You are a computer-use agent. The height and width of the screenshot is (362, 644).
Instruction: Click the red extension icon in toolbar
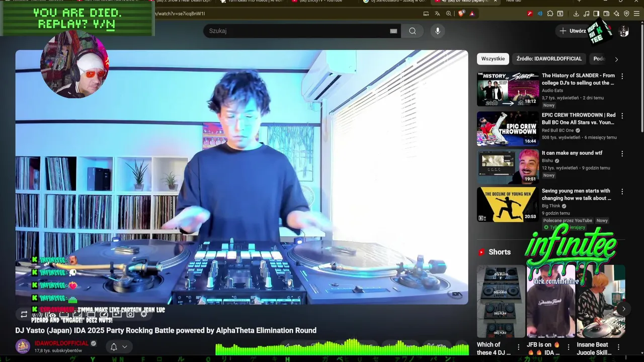coord(530,14)
